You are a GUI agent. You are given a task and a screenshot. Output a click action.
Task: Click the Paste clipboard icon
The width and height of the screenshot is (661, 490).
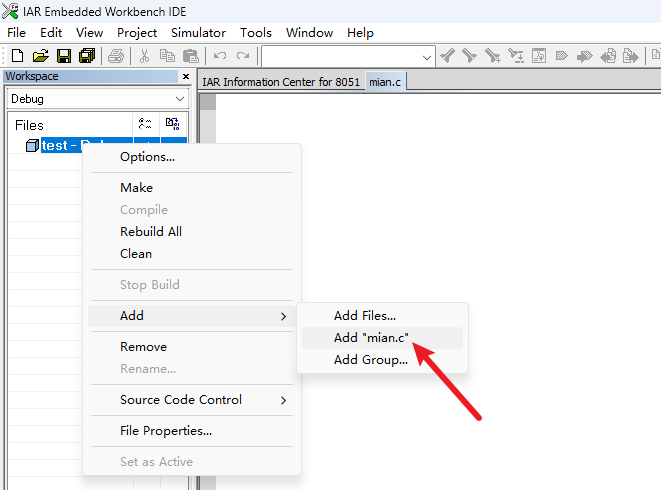point(191,56)
